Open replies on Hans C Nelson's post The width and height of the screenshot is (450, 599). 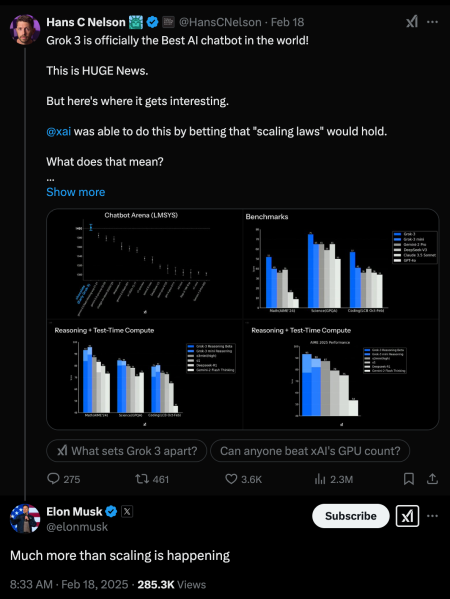[x=63, y=479]
